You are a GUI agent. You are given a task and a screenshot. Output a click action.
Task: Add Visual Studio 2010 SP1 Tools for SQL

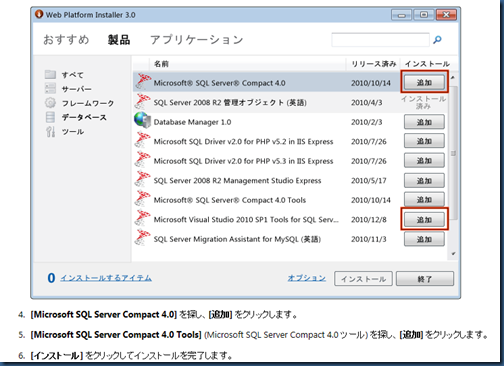(424, 219)
